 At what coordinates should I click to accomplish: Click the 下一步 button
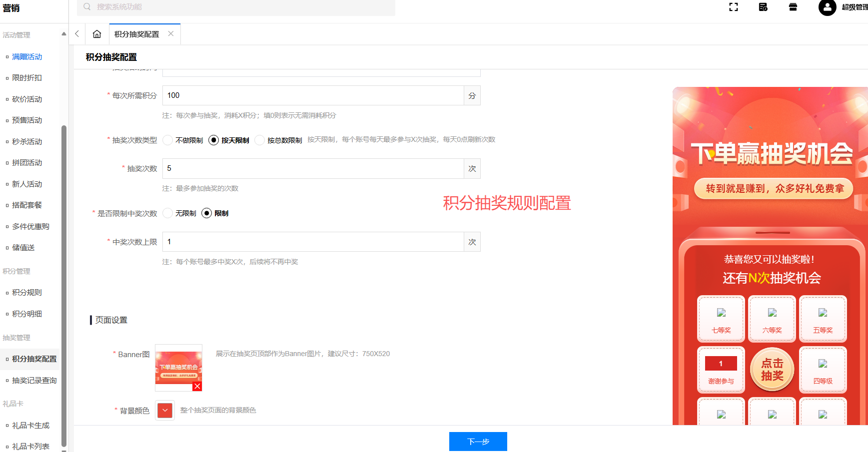coord(478,442)
